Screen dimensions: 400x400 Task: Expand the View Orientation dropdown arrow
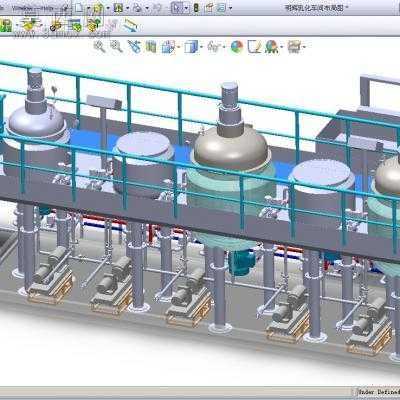click(179, 47)
